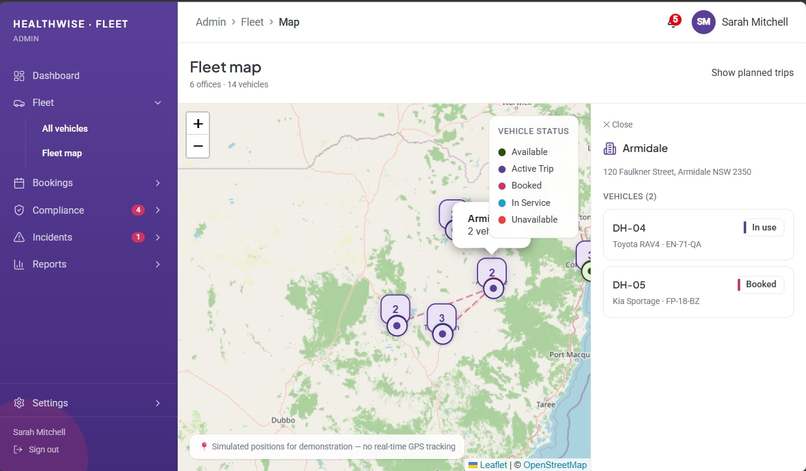The image size is (806, 471).
Task: Click '6 offices · 14 vehicles' subtitle
Action: click(229, 84)
